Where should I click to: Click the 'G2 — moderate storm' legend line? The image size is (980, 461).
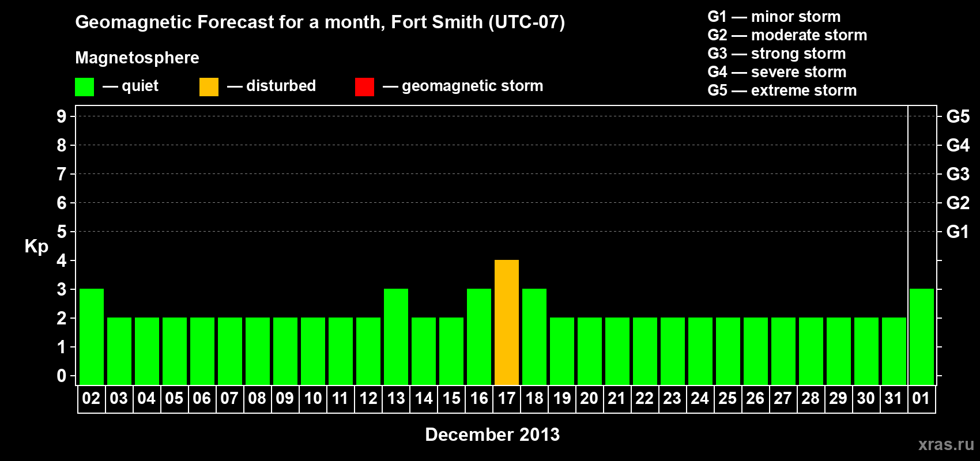pos(787,35)
